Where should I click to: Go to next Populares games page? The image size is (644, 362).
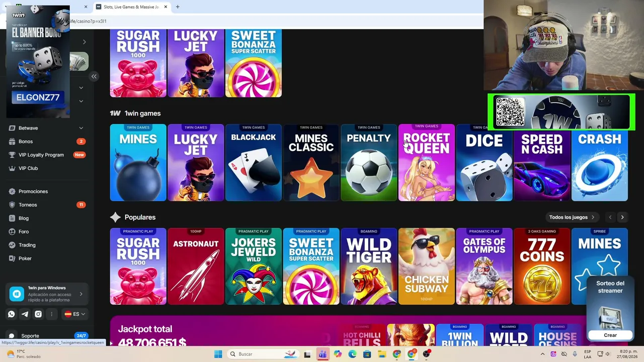622,217
